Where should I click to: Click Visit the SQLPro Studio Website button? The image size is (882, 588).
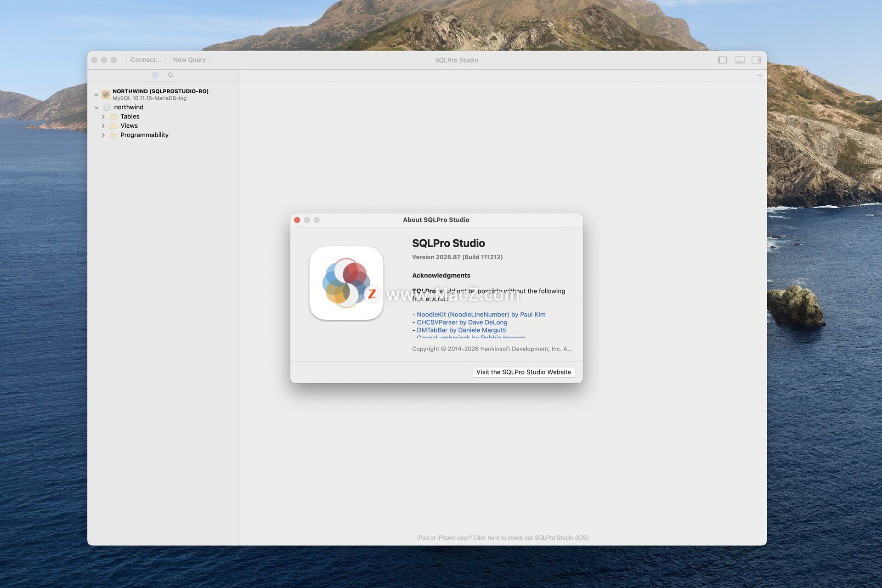(x=523, y=372)
